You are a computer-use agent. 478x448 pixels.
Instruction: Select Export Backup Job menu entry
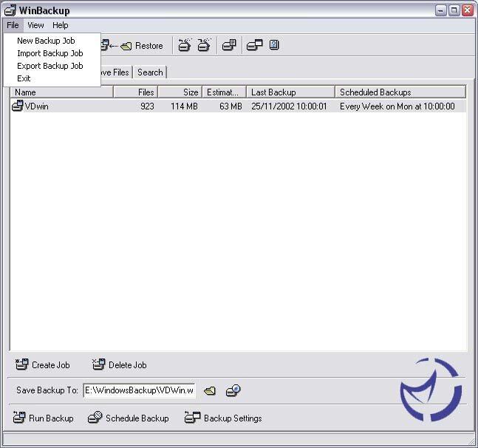[x=49, y=66]
